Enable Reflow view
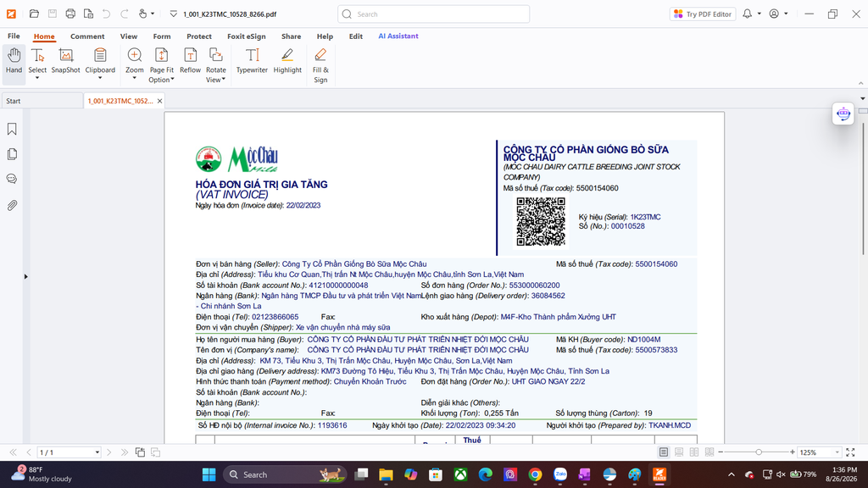This screenshot has width=868, height=488. click(190, 61)
